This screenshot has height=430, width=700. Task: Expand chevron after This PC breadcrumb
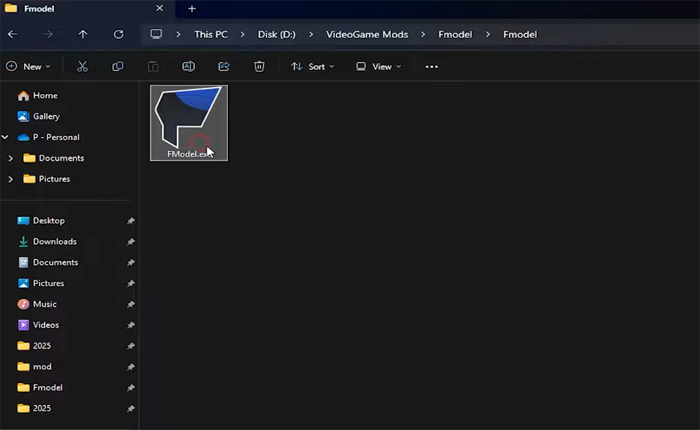(x=242, y=34)
